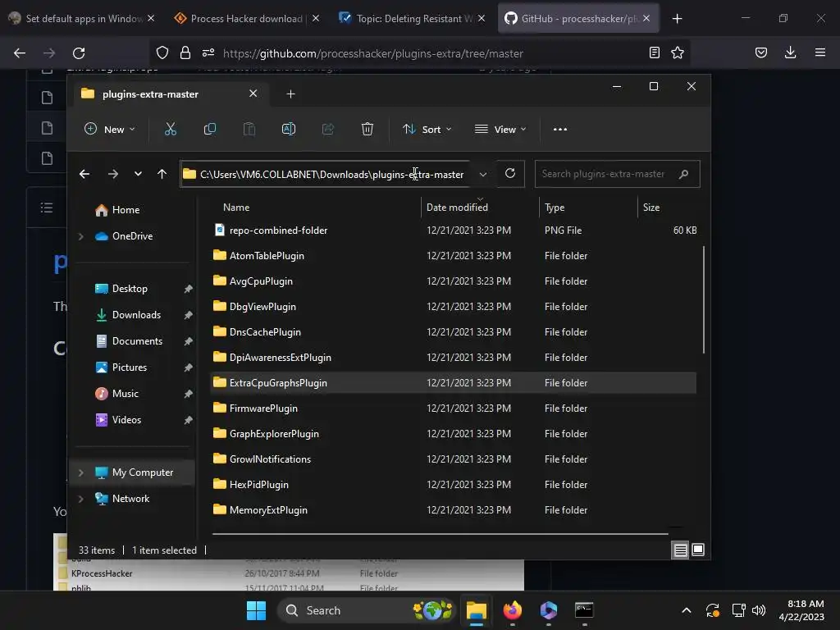Open recent locations dropdown arrow
The height and width of the screenshot is (630, 840).
tap(138, 174)
